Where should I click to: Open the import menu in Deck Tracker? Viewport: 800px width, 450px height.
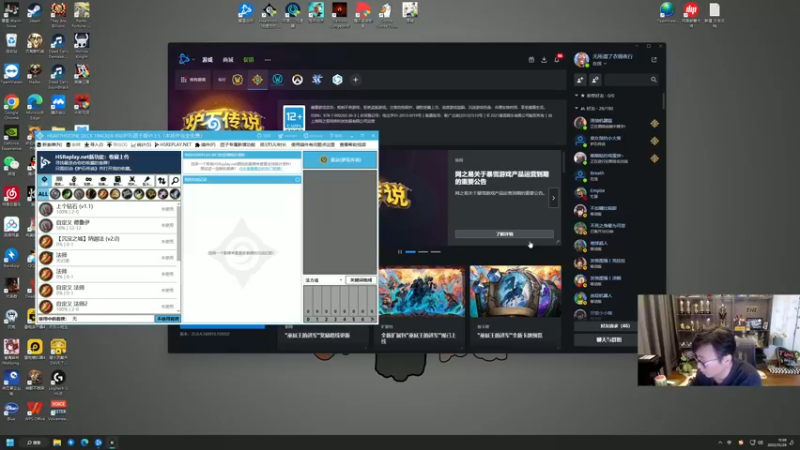point(94,145)
